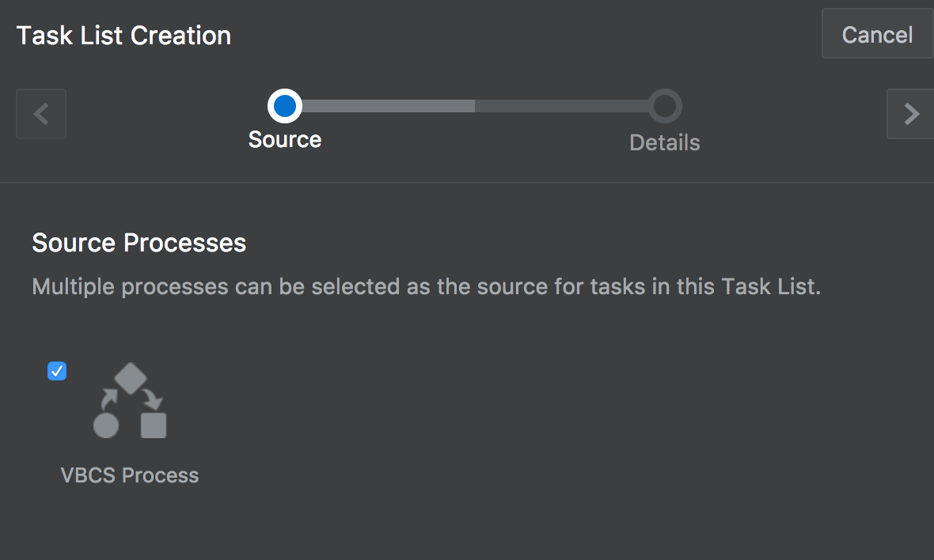Screen dimensions: 934x560
Task: Switch to the Details step label
Action: [x=665, y=143]
